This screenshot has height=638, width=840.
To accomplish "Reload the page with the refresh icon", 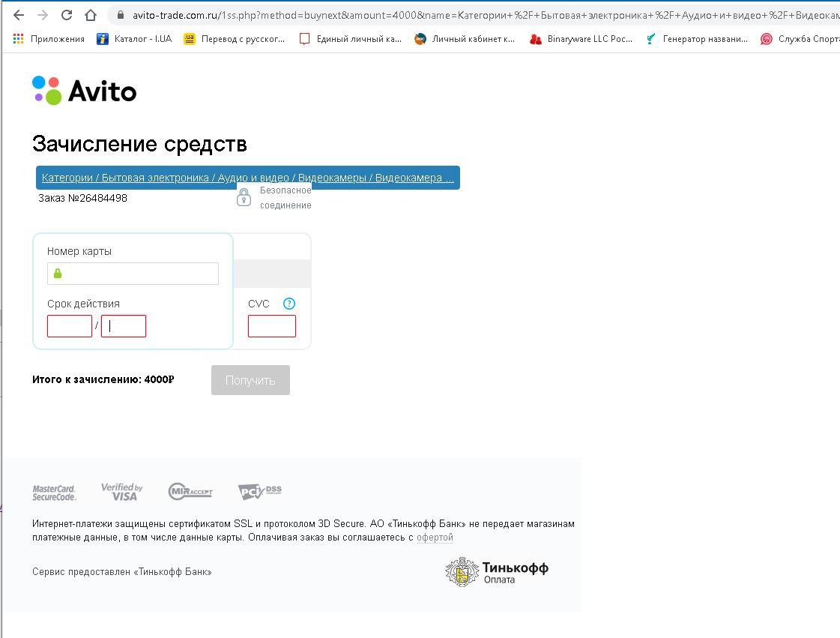I will point(67,15).
